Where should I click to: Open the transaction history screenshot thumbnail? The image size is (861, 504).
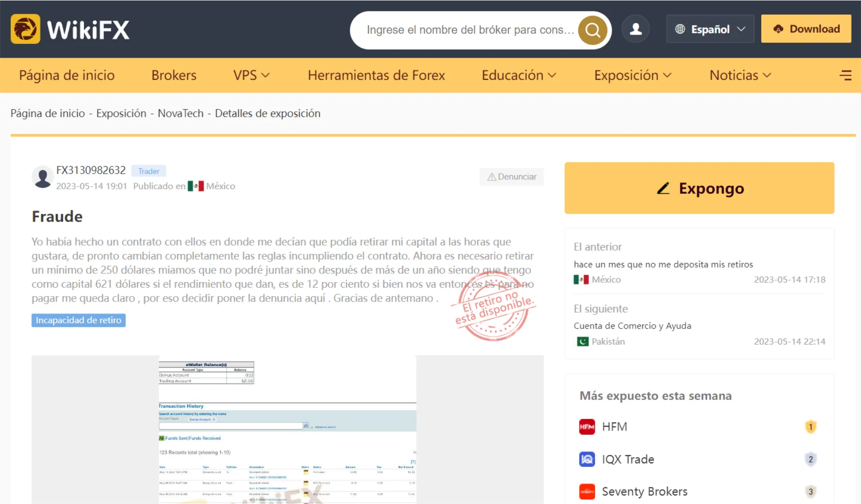(x=287, y=430)
